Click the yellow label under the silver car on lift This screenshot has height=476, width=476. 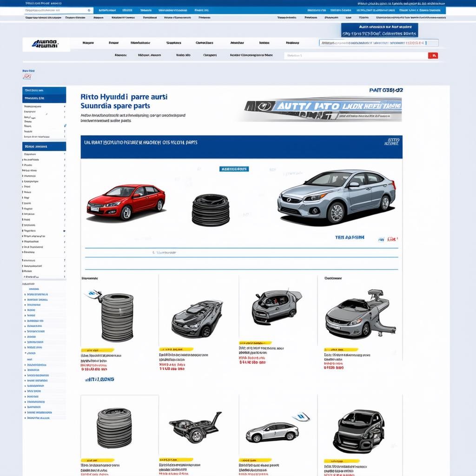(x=341, y=350)
